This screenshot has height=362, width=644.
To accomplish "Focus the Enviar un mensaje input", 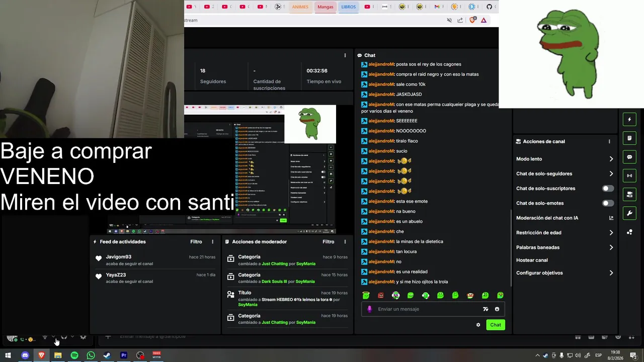I will tap(428, 309).
